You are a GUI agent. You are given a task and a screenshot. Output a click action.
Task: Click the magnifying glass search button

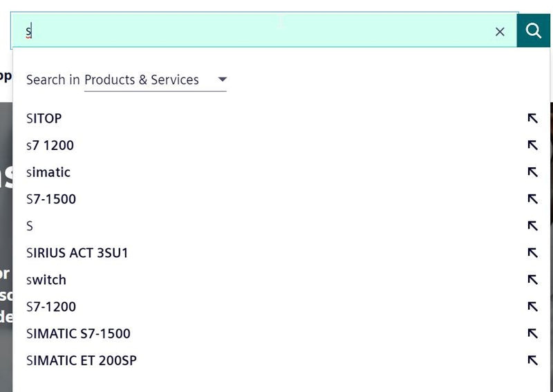coord(533,30)
